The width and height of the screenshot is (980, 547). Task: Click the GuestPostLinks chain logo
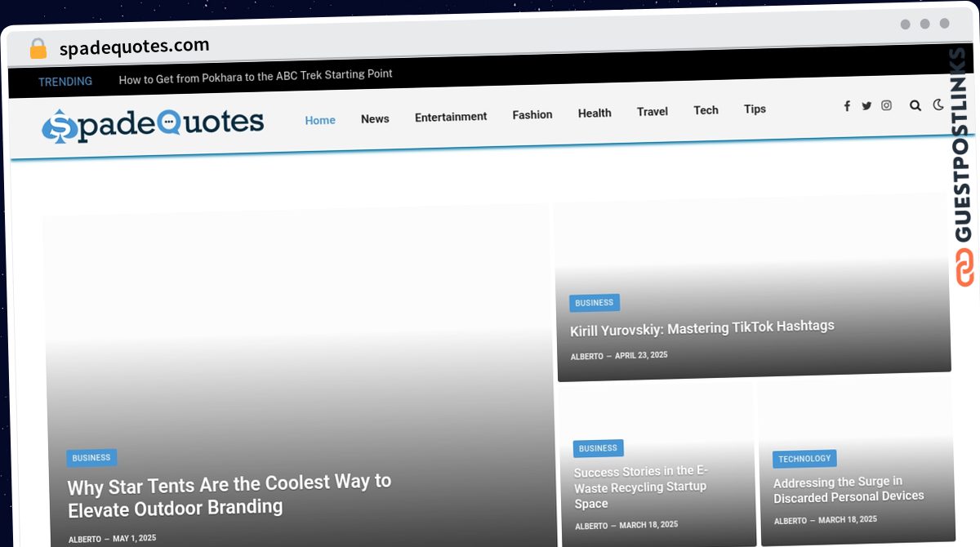pyautogui.click(x=964, y=269)
